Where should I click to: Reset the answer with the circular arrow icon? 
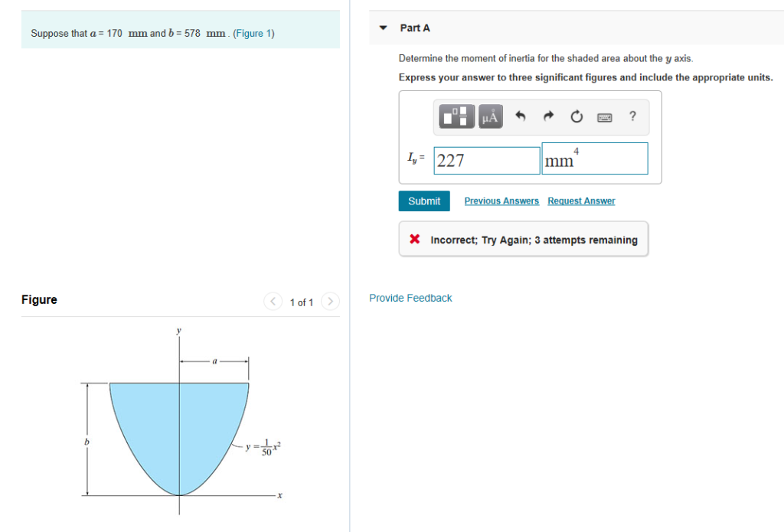tap(577, 116)
